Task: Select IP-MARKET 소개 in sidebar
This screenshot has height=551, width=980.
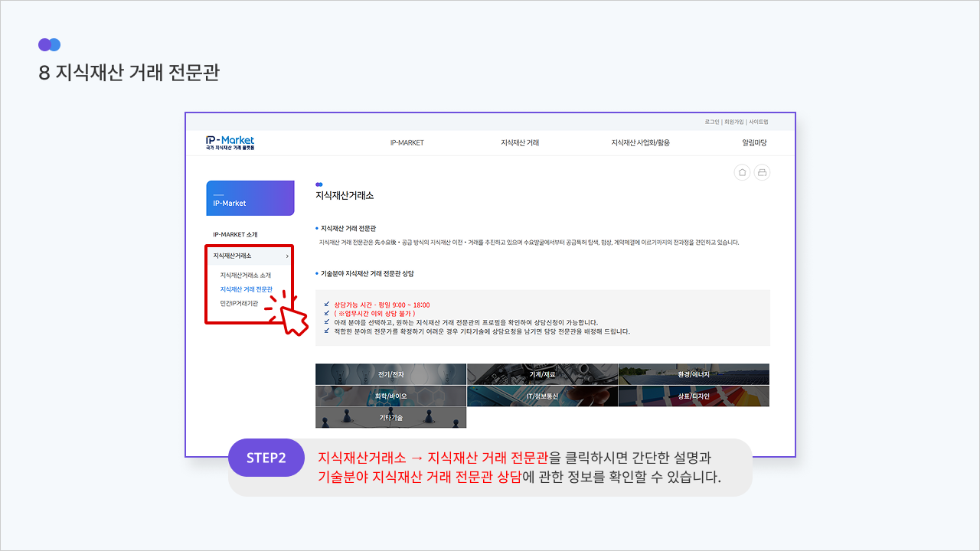Action: point(235,234)
